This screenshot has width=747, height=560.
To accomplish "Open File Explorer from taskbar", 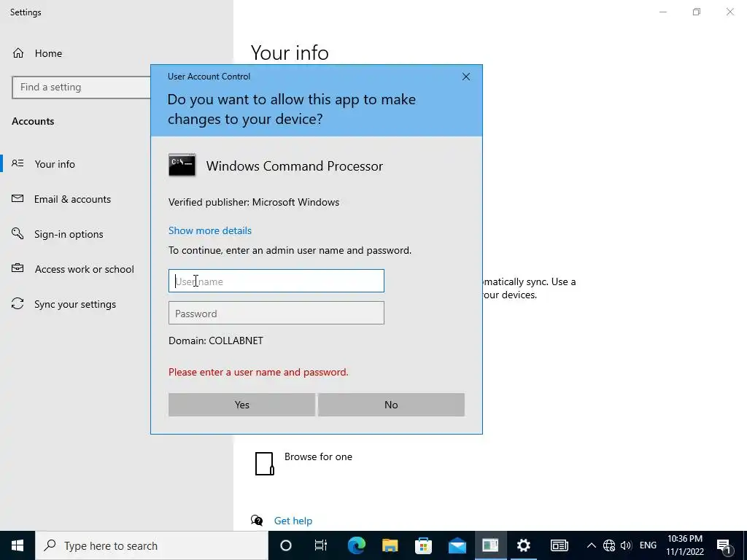I will (x=390, y=545).
